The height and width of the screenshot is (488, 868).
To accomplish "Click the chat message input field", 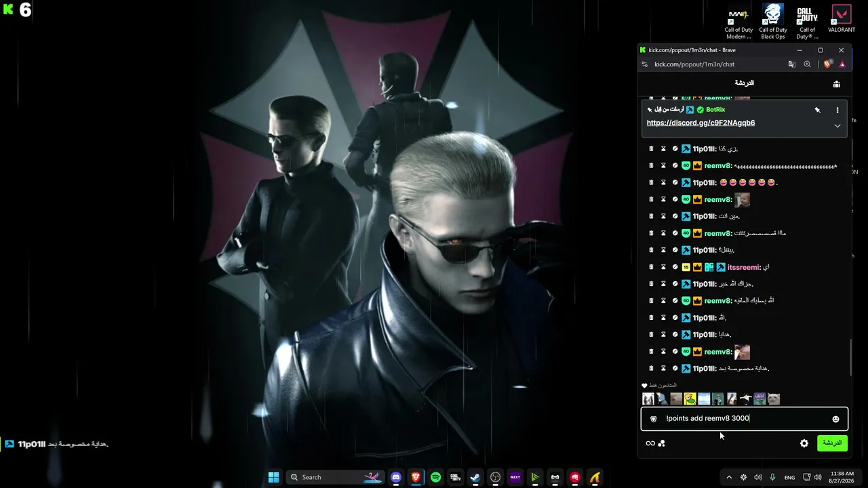I will point(745,419).
